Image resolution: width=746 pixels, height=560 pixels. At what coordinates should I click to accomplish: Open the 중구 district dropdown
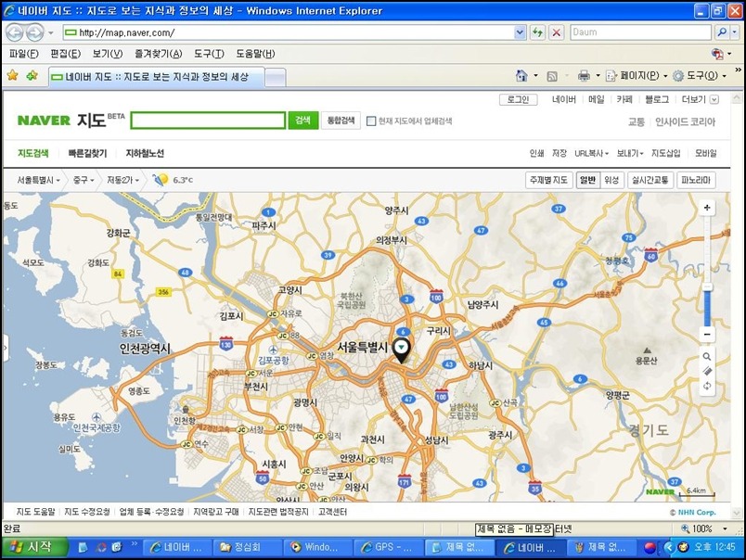tap(84, 180)
